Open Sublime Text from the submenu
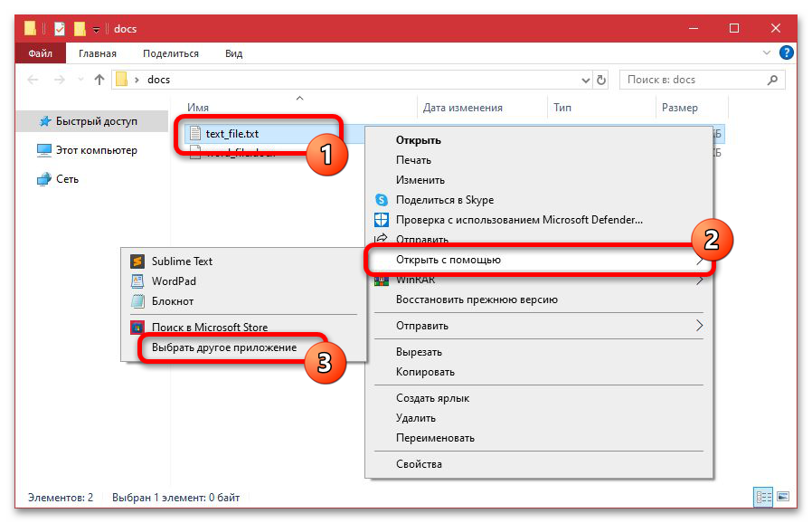 click(x=182, y=261)
